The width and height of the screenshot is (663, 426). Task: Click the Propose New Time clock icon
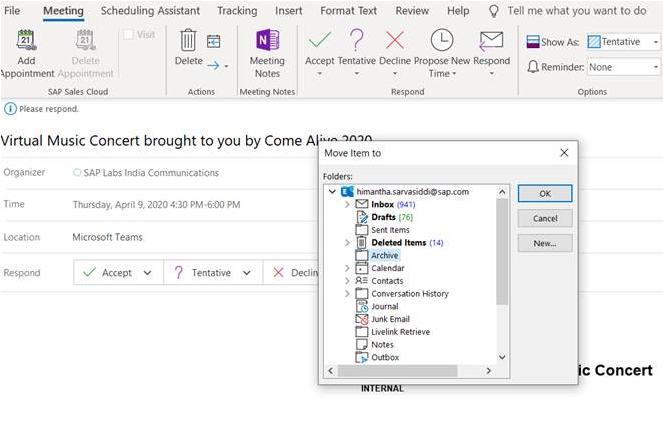442,40
